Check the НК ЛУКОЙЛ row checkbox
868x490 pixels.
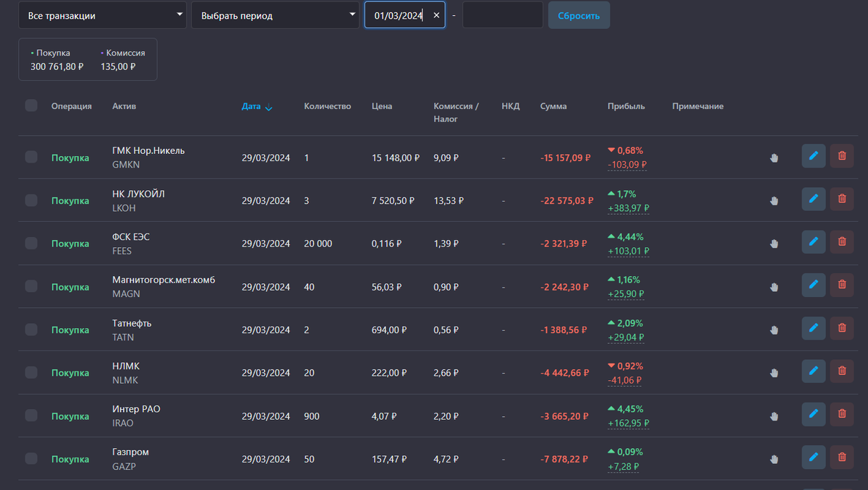click(x=31, y=200)
